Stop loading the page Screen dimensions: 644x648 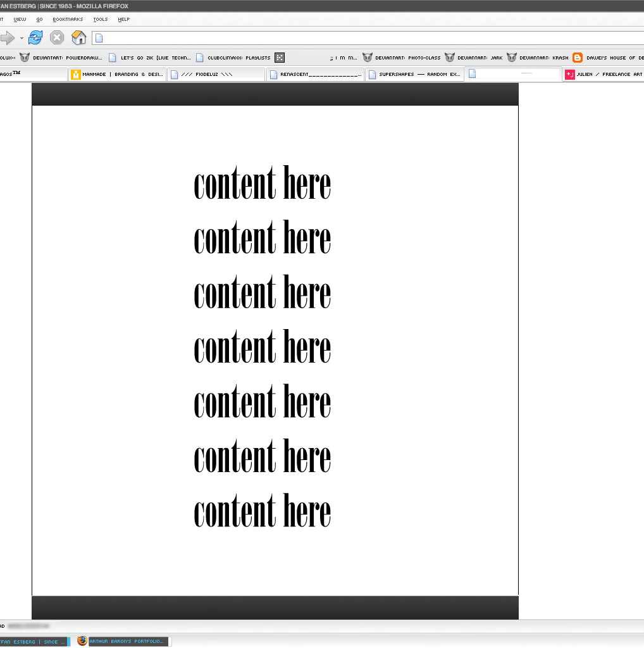(56, 38)
